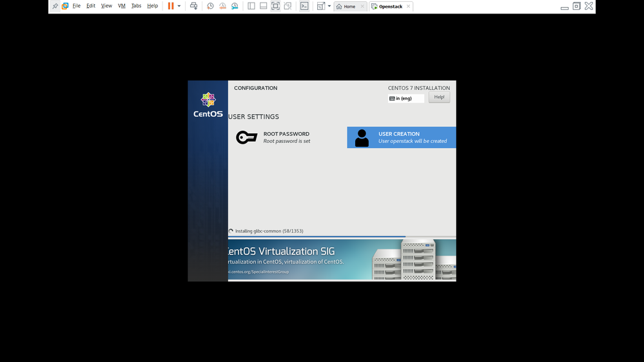644x362 pixels.
Task: Open the power options dropdown arrow
Action: tap(179, 6)
